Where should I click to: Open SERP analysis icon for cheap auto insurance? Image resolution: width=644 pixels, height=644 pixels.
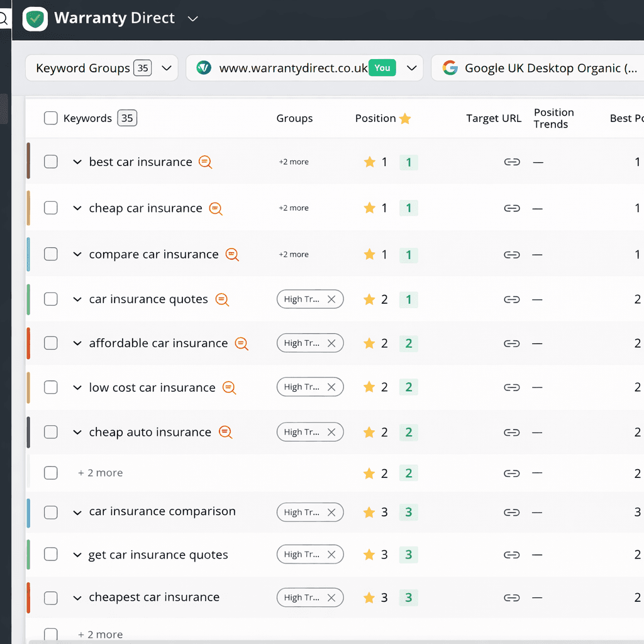pyautogui.click(x=226, y=432)
